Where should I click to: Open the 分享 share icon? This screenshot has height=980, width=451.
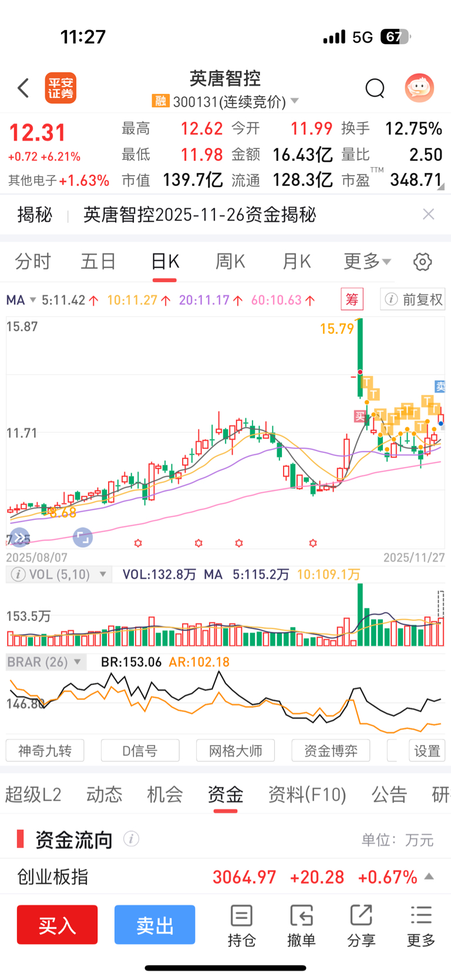point(361,925)
